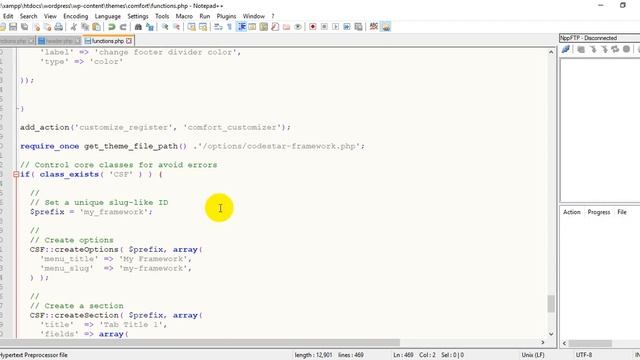
Task: Save the current recorded macro
Action: pos(358,27)
